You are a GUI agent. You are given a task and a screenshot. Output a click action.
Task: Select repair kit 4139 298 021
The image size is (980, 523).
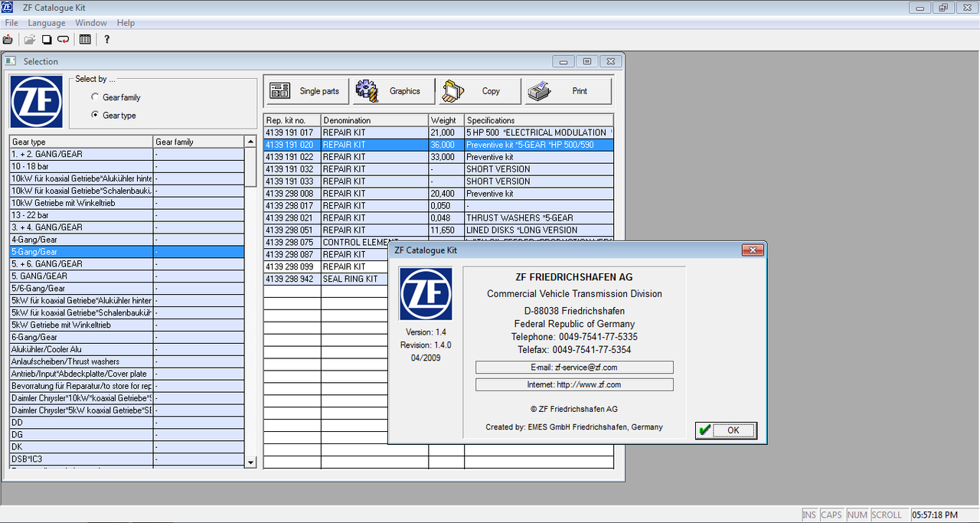[439, 218]
